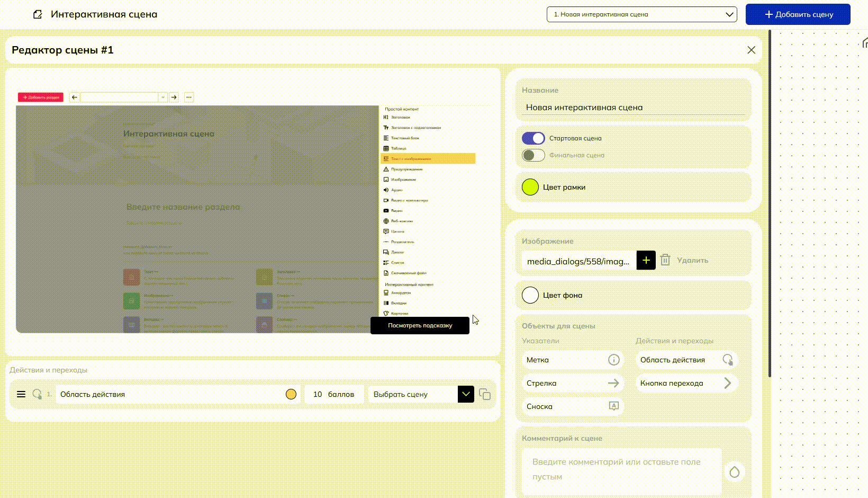The width and height of the screenshot is (868, 498).
Task: Click the Посмотреть подсказку button
Action: (x=420, y=325)
